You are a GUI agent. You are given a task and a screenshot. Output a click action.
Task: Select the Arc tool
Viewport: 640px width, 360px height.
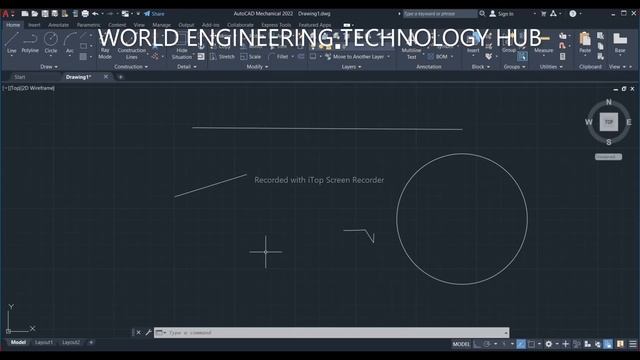click(x=70, y=43)
